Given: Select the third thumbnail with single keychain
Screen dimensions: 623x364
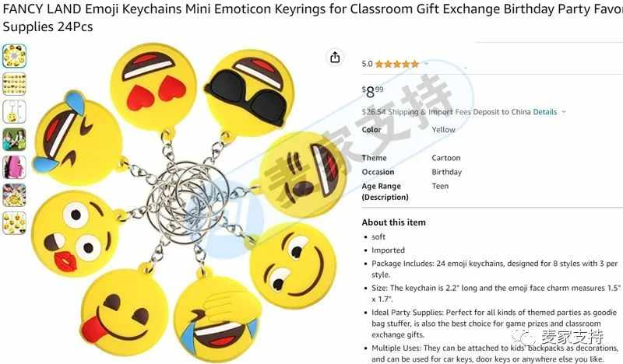Looking at the screenshot, I should tap(14, 111).
